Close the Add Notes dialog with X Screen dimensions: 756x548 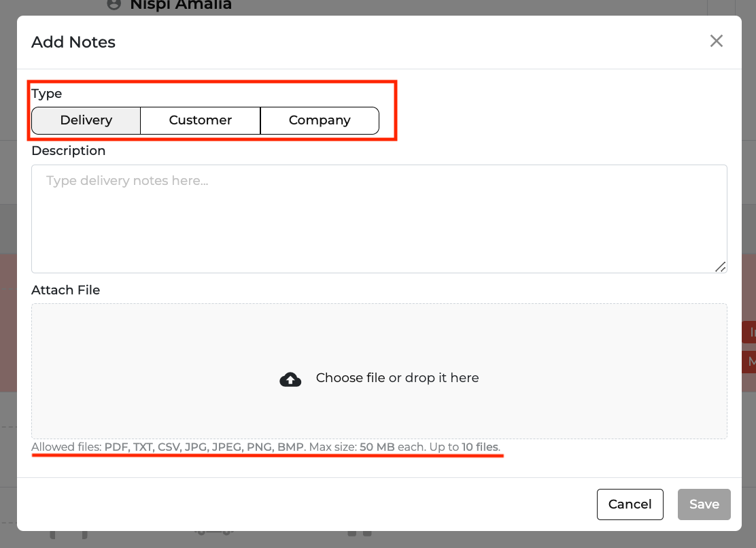[x=716, y=41]
